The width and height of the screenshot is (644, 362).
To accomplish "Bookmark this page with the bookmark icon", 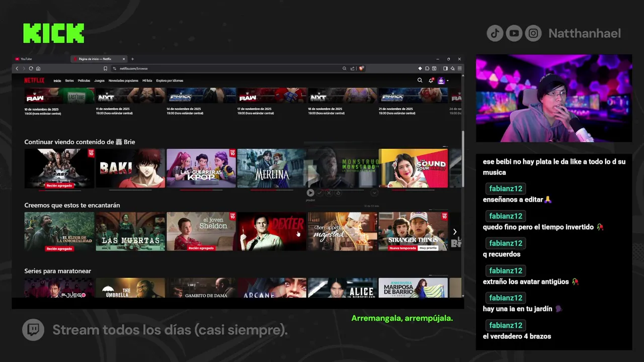I will [105, 68].
